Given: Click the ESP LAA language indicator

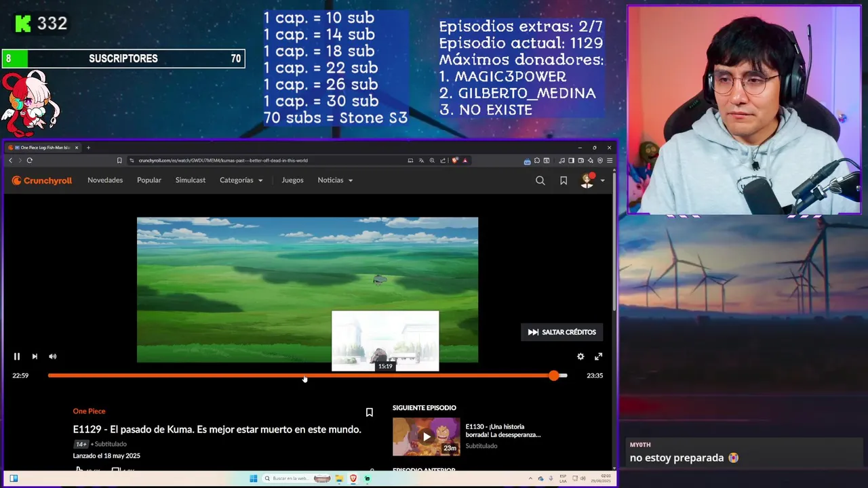Looking at the screenshot, I should (564, 479).
